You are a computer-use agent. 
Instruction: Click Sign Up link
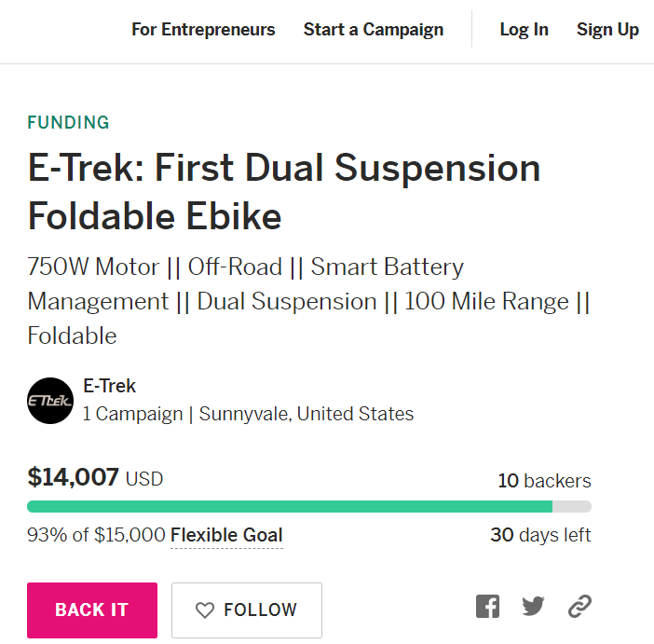tap(607, 30)
